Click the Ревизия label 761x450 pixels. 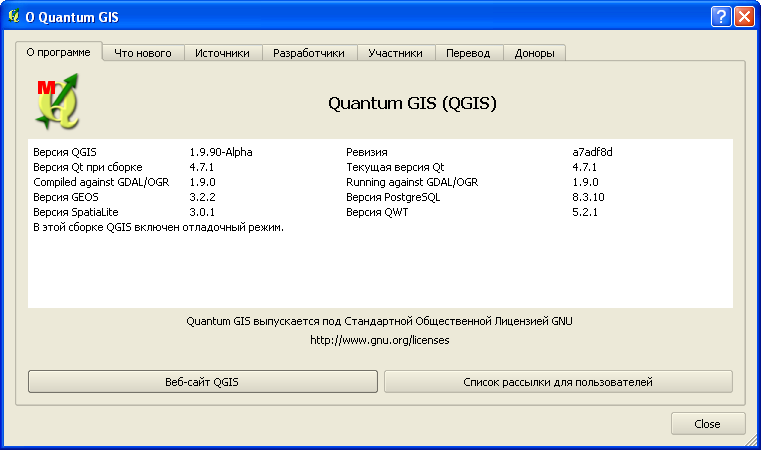(x=366, y=152)
